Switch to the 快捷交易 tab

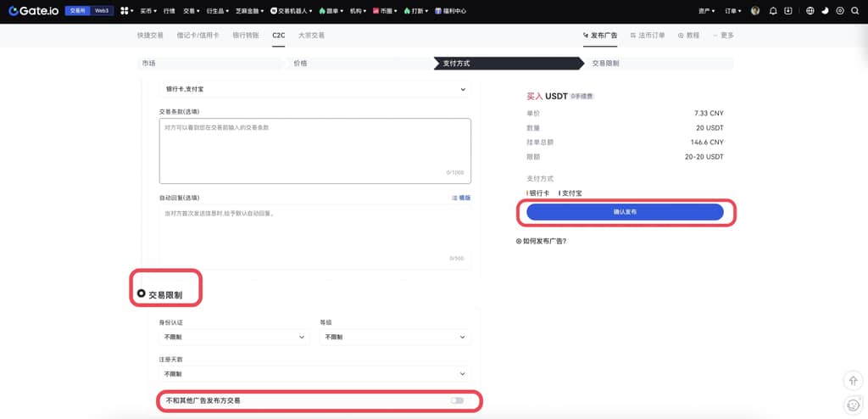[x=150, y=36]
